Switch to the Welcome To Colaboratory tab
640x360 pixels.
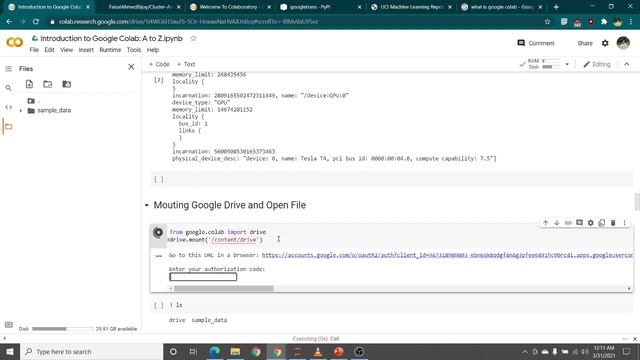(x=231, y=7)
